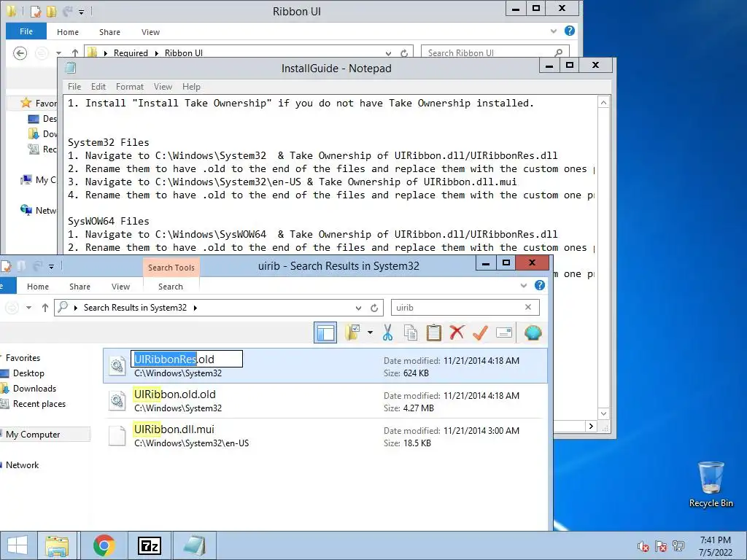Open the Windows Start button
Image resolution: width=747 pixels, height=560 pixels.
pyautogui.click(x=18, y=545)
